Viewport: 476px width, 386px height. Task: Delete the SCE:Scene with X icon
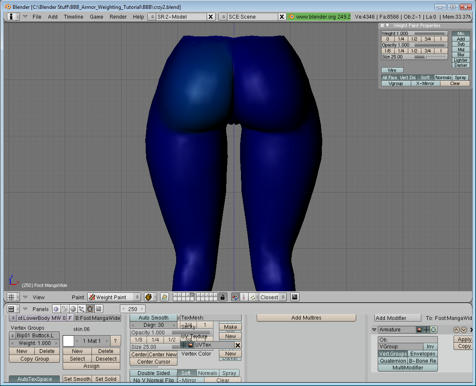point(282,17)
